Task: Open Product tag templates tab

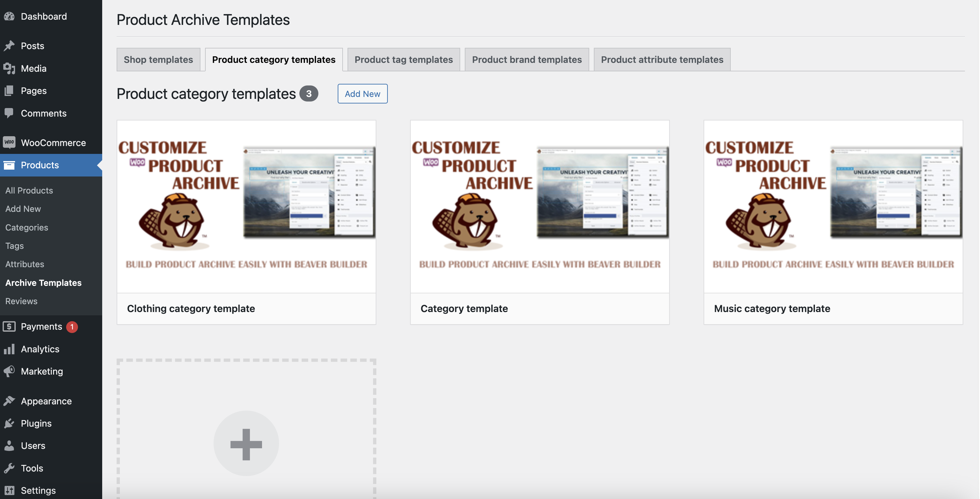Action: click(x=403, y=60)
